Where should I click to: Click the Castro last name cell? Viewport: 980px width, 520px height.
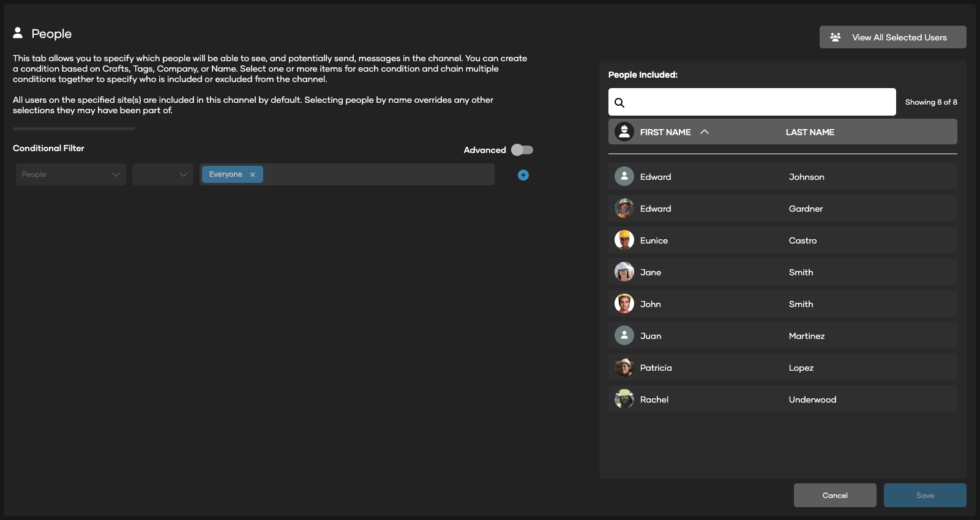click(x=802, y=240)
